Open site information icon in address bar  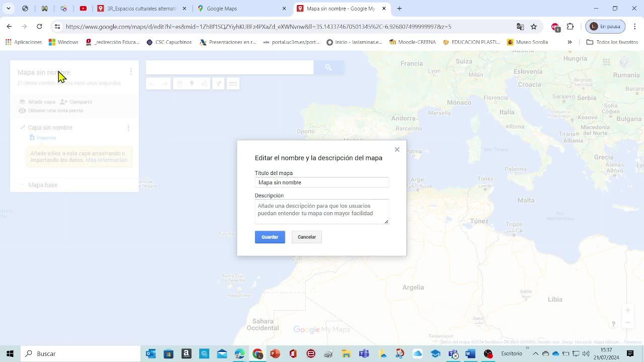tap(57, 27)
